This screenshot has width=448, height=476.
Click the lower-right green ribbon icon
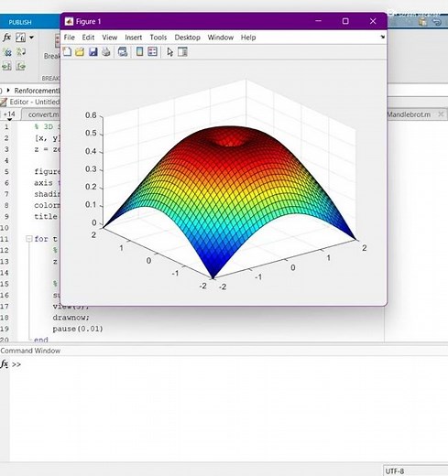point(21,66)
